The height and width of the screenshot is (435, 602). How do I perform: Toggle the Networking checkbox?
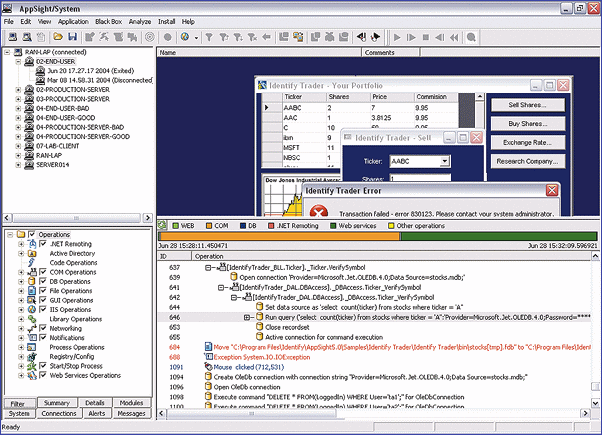coord(43,328)
